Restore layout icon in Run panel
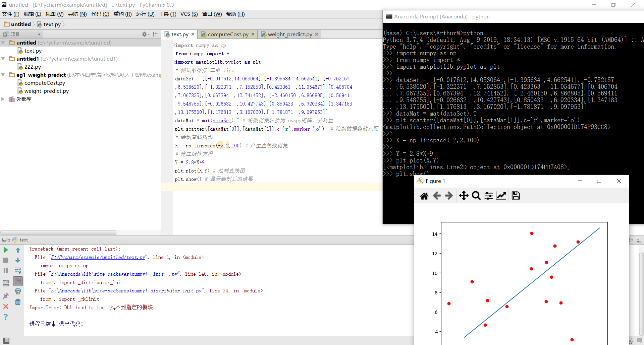The width and height of the screenshot is (644, 345). click(x=6, y=283)
